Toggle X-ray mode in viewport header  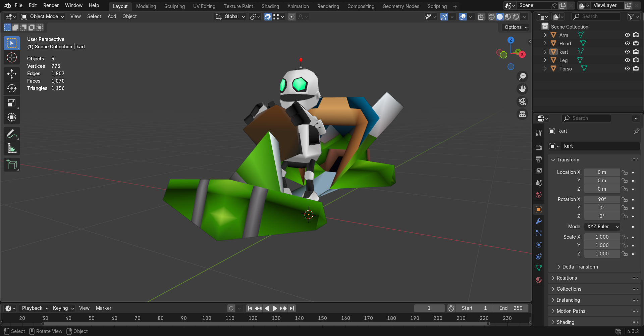tap(481, 17)
